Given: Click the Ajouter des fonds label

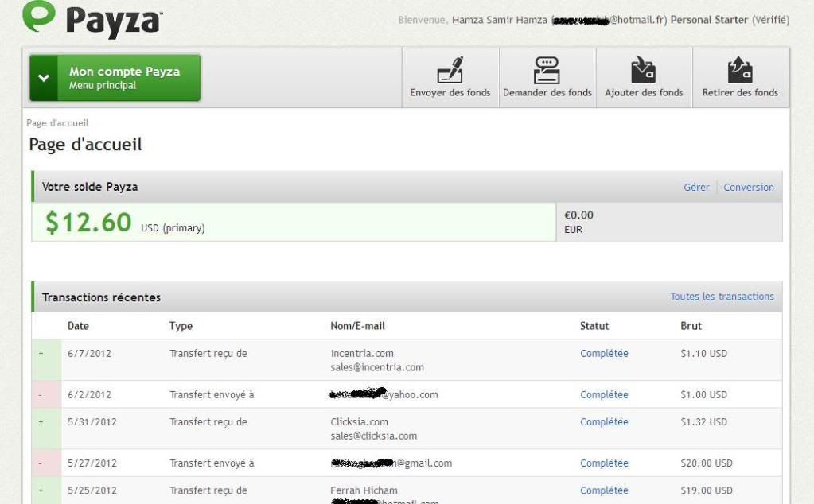Looking at the screenshot, I should pyautogui.click(x=644, y=93).
